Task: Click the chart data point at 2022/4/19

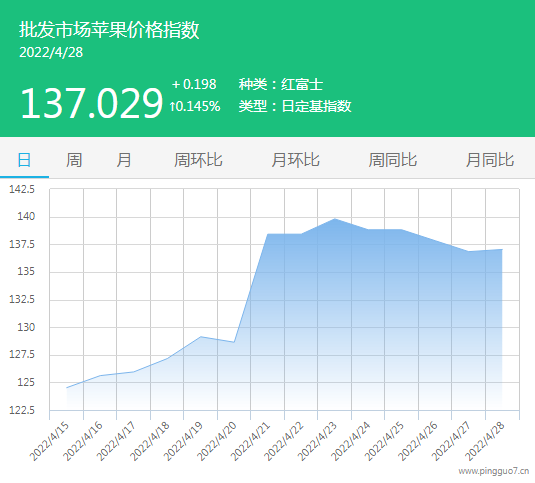Action: pyautogui.click(x=201, y=337)
